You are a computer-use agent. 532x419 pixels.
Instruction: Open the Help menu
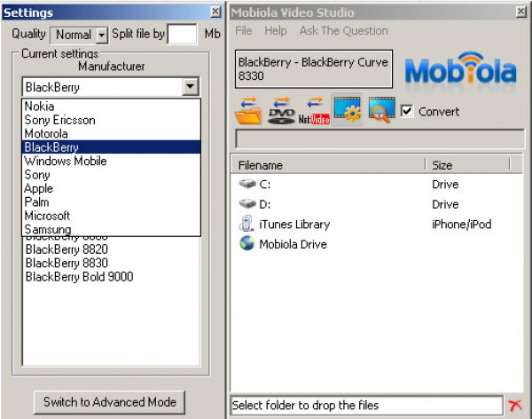point(276,30)
